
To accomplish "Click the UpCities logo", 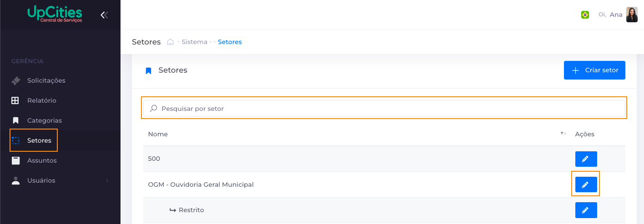I will pyautogui.click(x=55, y=14).
